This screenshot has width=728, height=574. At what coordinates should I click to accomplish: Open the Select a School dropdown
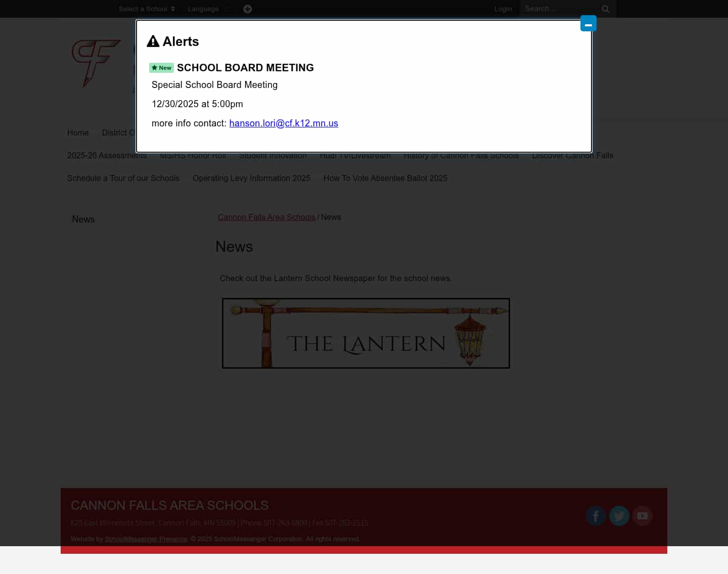click(147, 9)
